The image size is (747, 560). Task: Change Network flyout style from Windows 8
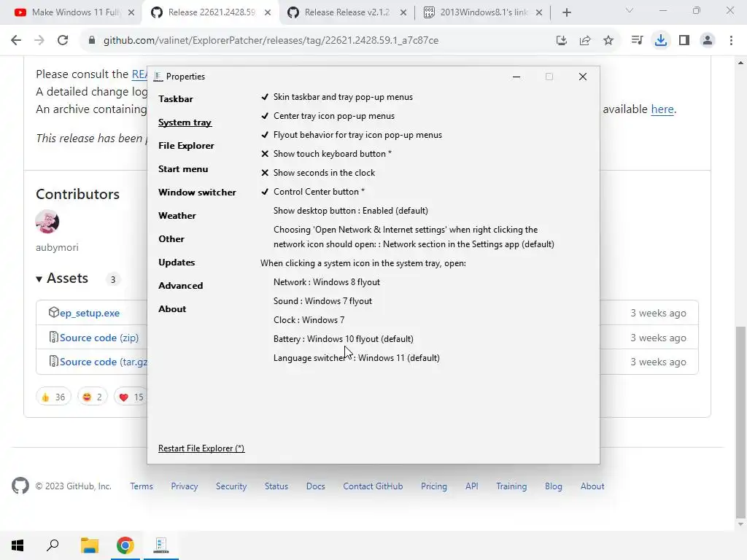tap(327, 282)
